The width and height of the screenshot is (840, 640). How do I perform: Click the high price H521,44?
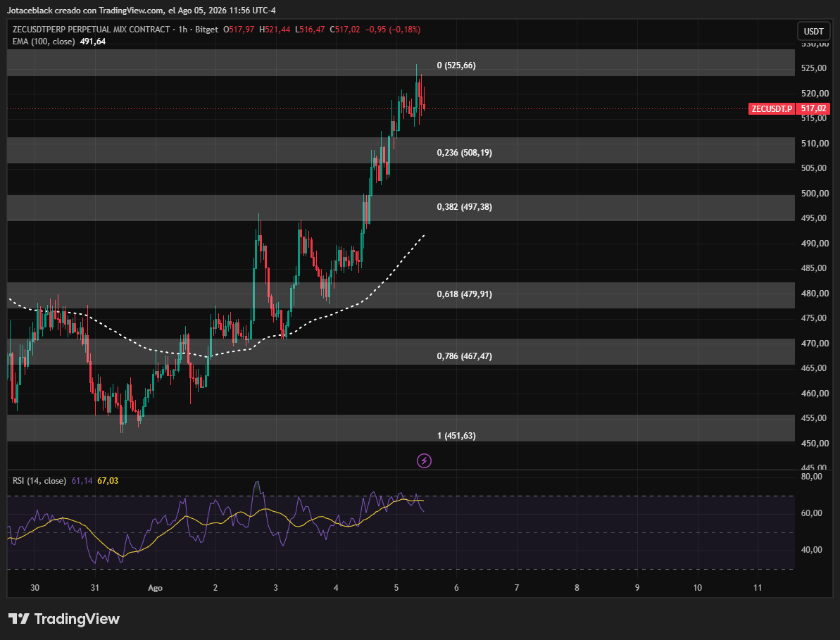click(x=275, y=30)
